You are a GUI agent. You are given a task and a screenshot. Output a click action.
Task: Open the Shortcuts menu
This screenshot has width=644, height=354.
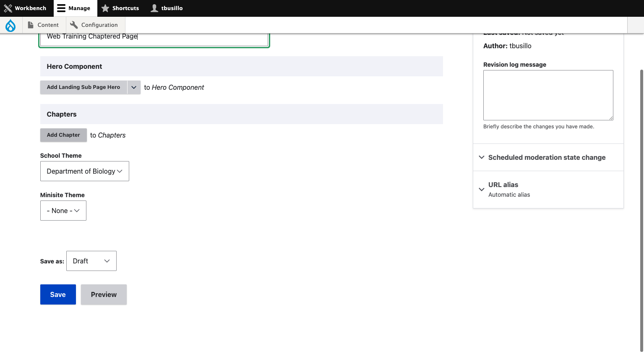click(120, 8)
